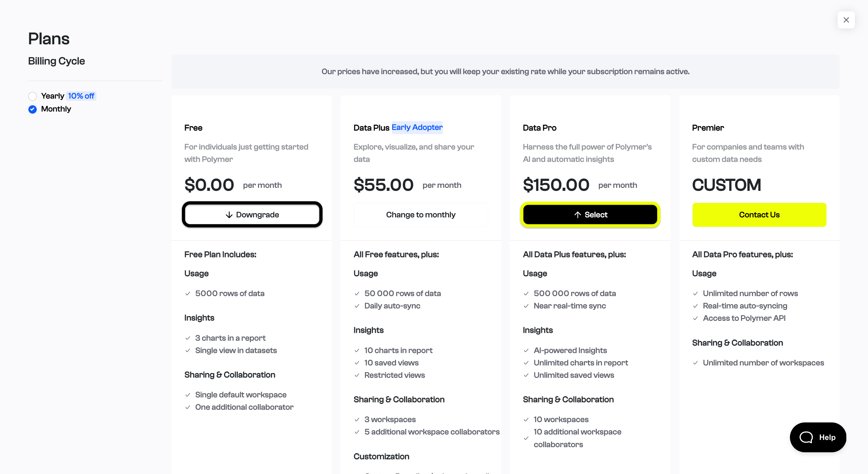
Task: Close the Plans dialog with X
Action: point(846,20)
